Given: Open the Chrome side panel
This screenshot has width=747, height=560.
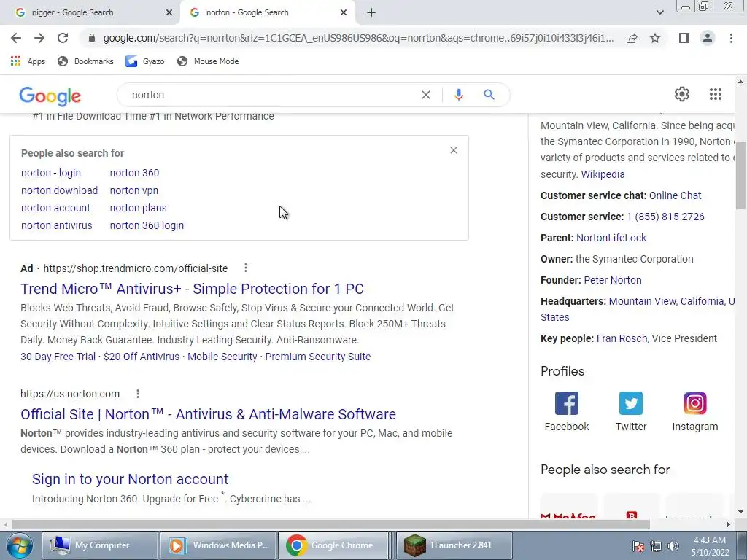Looking at the screenshot, I should coord(684,38).
